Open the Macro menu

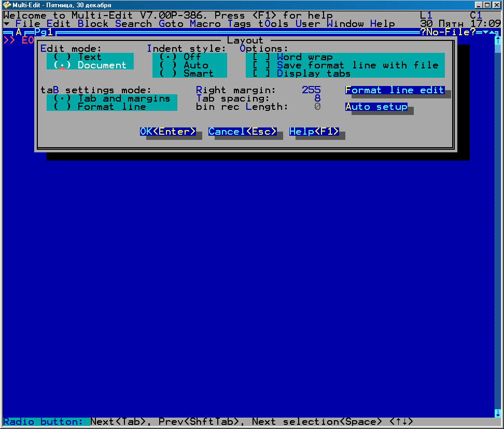click(x=205, y=24)
